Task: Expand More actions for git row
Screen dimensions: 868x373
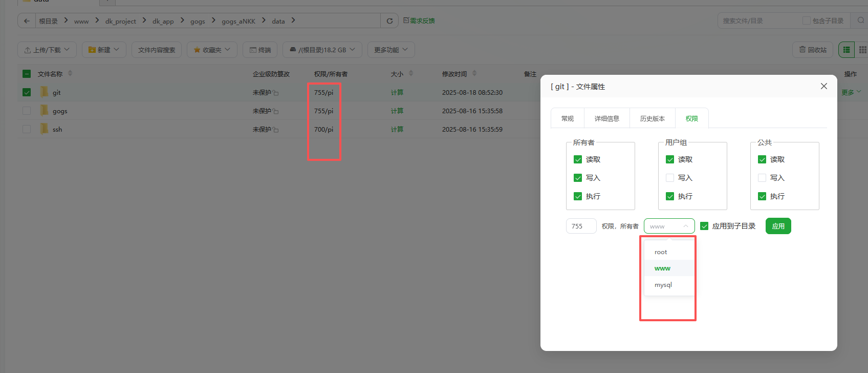Action: click(852, 92)
